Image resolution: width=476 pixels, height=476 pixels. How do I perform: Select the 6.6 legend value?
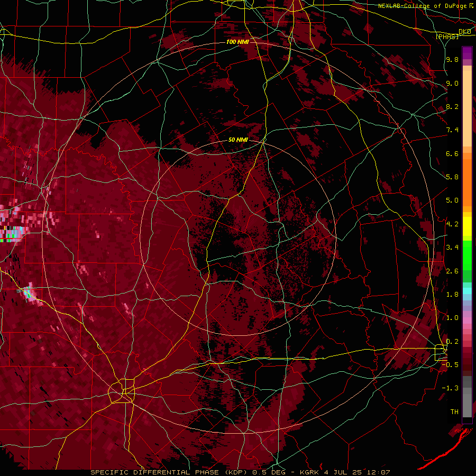[452, 153]
